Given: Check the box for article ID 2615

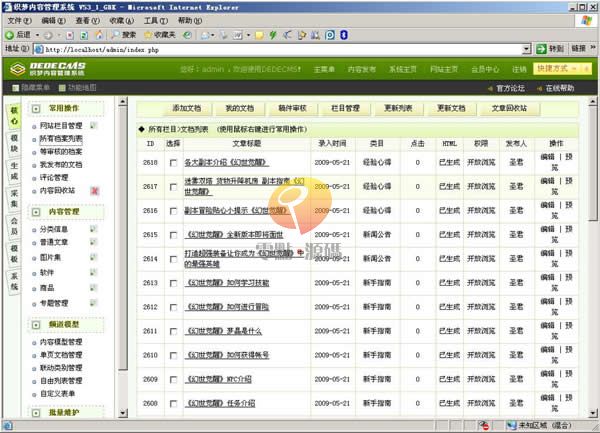Looking at the screenshot, I should point(173,235).
